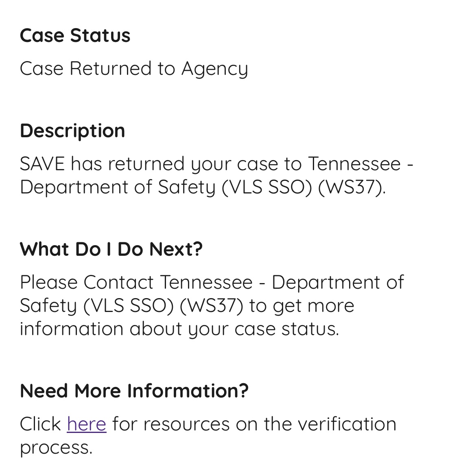
Task: Open the "here" verification resources link
Action: click(x=87, y=424)
